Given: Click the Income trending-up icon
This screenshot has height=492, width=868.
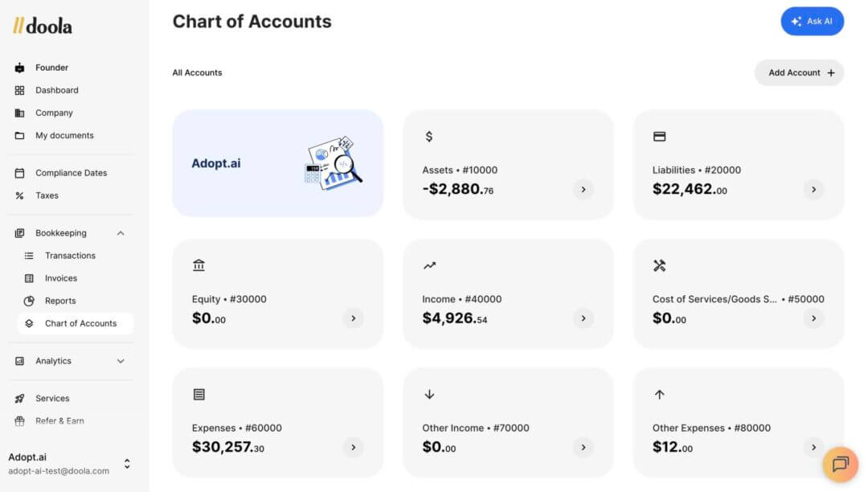Looking at the screenshot, I should 429,265.
